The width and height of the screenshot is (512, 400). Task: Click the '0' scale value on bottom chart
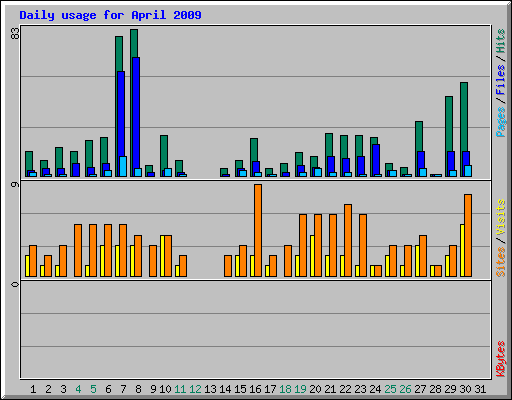(15, 284)
